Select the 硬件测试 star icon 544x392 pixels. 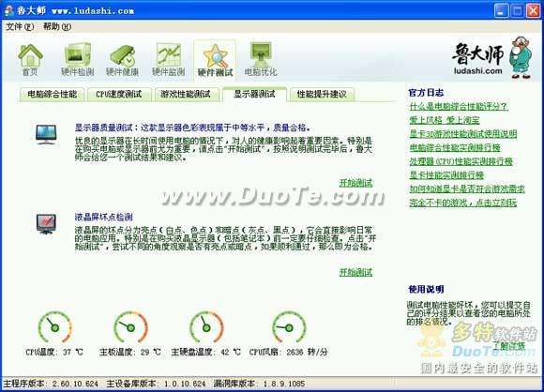215,60
